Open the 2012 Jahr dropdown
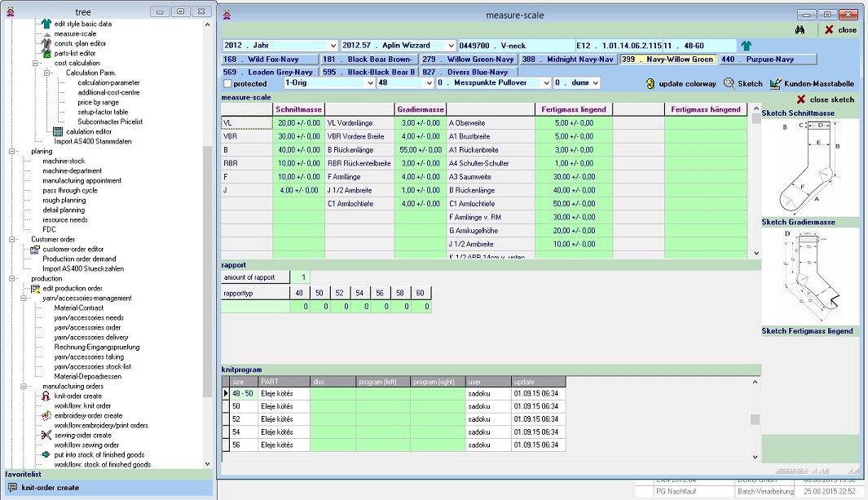Screen dimensions: 868x500 (333, 46)
